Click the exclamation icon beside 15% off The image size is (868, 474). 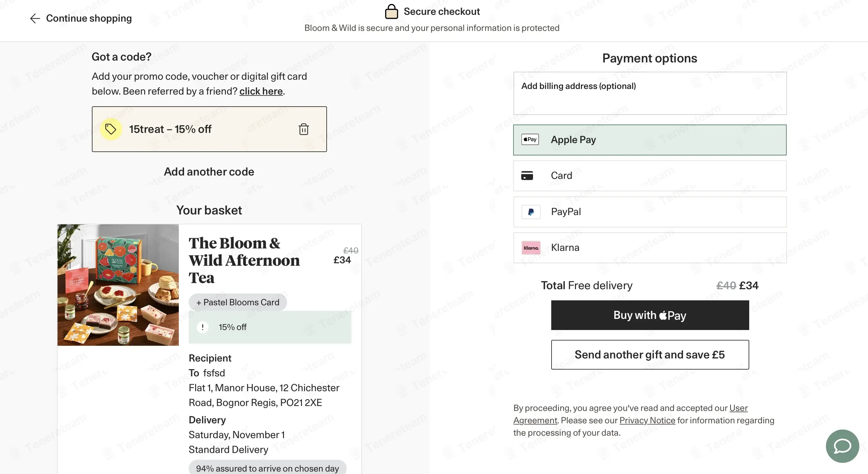[x=203, y=327]
